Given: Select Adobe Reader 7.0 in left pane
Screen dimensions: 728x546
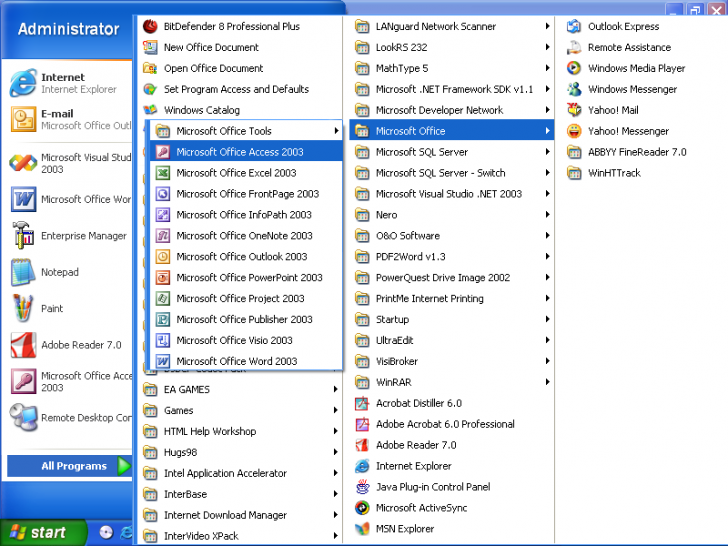Looking at the screenshot, I should click(x=70, y=344).
